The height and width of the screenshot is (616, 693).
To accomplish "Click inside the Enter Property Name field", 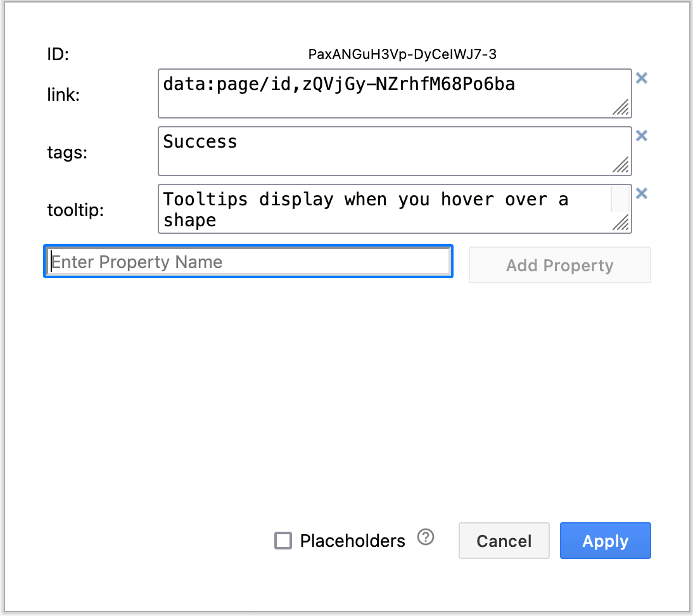I will tap(247, 261).
